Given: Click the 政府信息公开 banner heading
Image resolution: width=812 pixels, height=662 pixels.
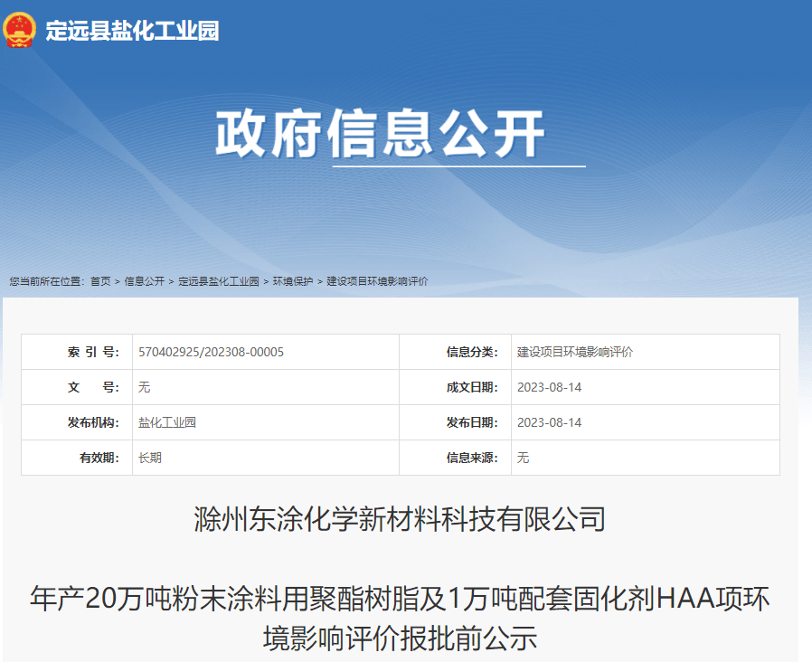Looking at the screenshot, I should pos(380,135).
